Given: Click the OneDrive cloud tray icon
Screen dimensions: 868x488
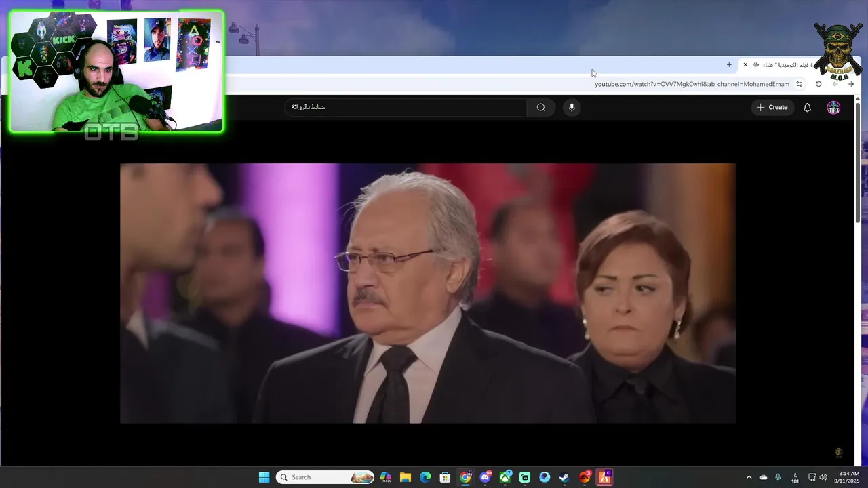Looking at the screenshot, I should pos(764,477).
